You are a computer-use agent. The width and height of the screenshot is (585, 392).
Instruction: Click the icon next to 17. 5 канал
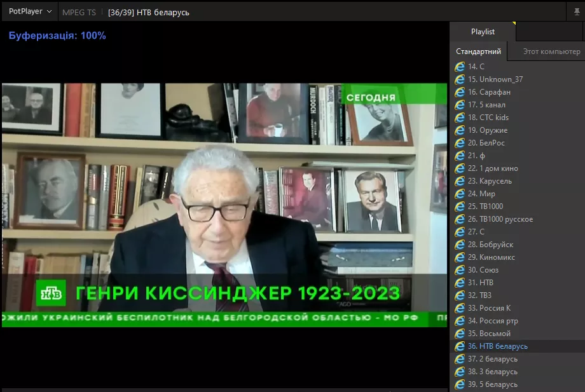[x=460, y=105]
